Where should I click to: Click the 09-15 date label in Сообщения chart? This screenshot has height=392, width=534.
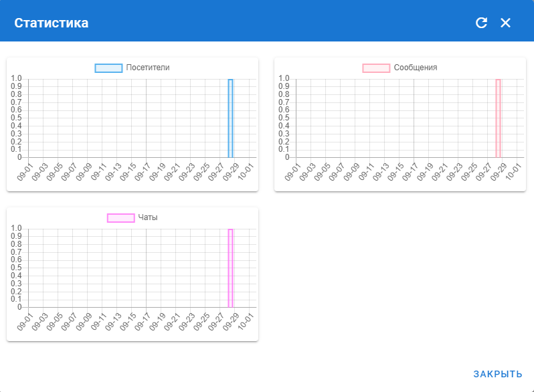click(x=395, y=173)
